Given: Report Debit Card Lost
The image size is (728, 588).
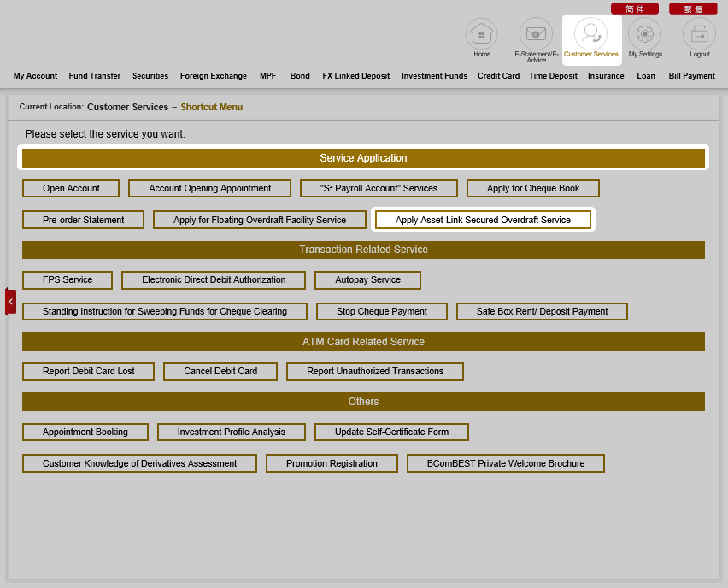Looking at the screenshot, I should (88, 372).
